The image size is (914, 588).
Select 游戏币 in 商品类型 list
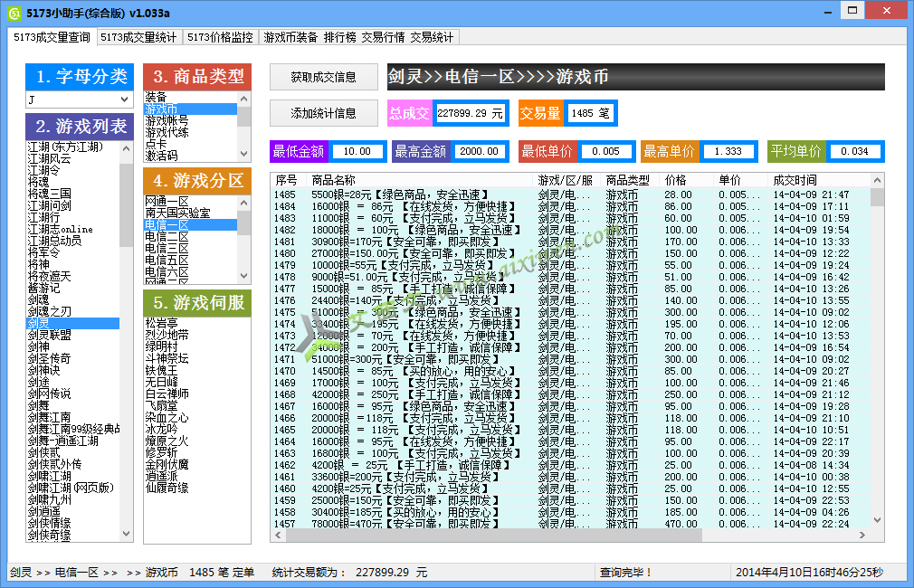(191, 109)
